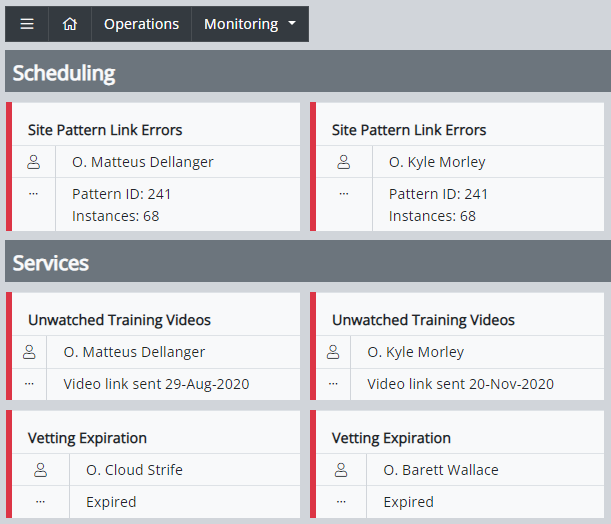This screenshot has width=611, height=524.
Task: Click user icon next to Barett Wallace
Action: [341, 470]
